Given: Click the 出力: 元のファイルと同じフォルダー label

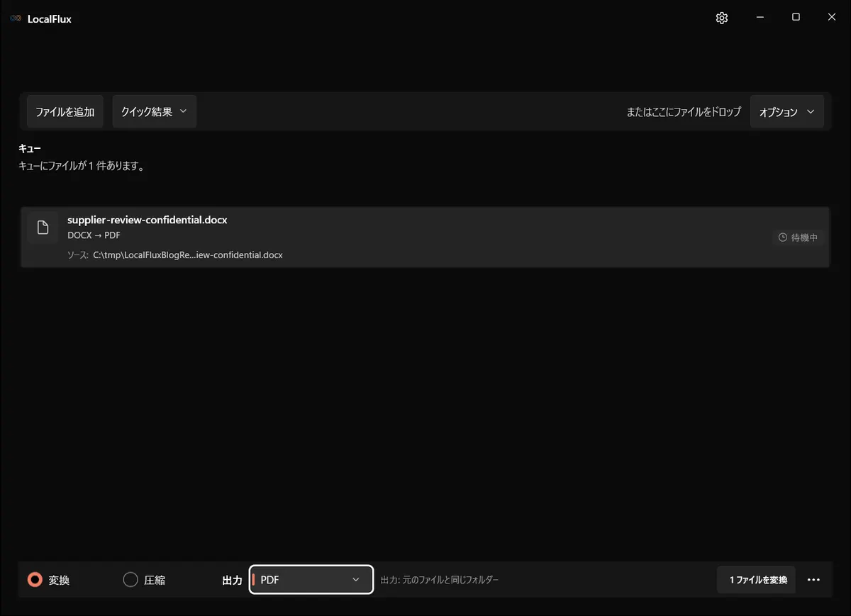Looking at the screenshot, I should click(x=440, y=580).
